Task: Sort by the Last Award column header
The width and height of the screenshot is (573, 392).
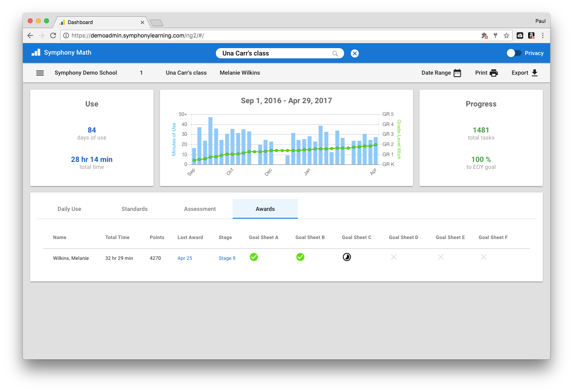Action: (x=190, y=237)
